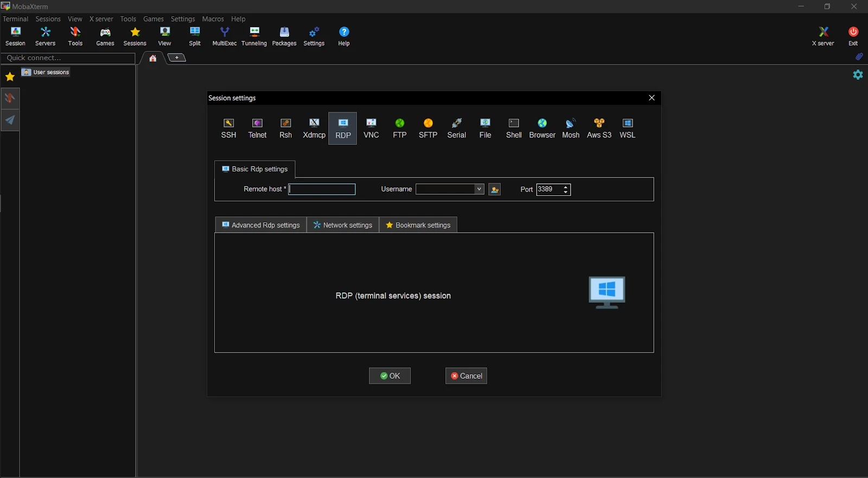Open Tunneling from the toolbar
The width and height of the screenshot is (868, 478).
point(254,36)
